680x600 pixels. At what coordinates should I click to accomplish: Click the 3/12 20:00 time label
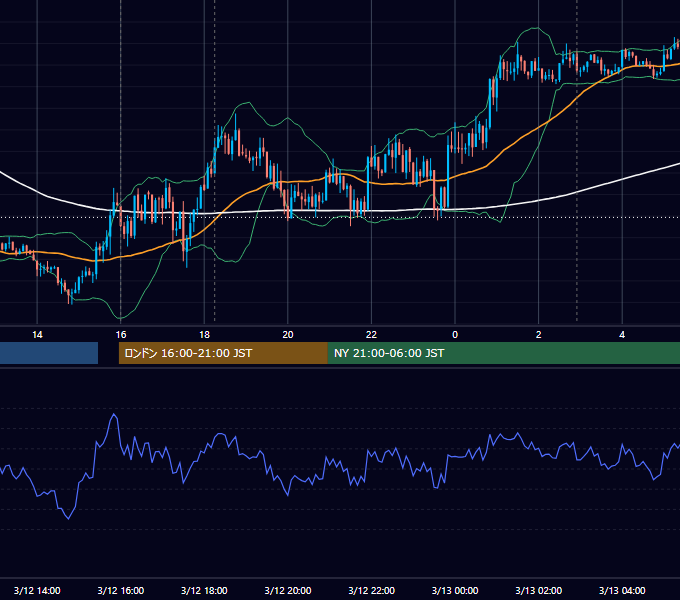(x=288, y=590)
